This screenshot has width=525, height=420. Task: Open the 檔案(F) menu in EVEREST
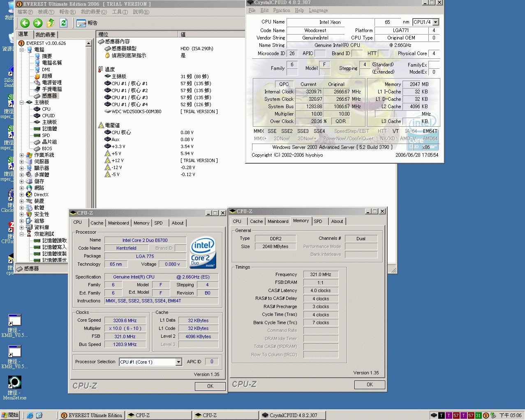click(x=25, y=12)
